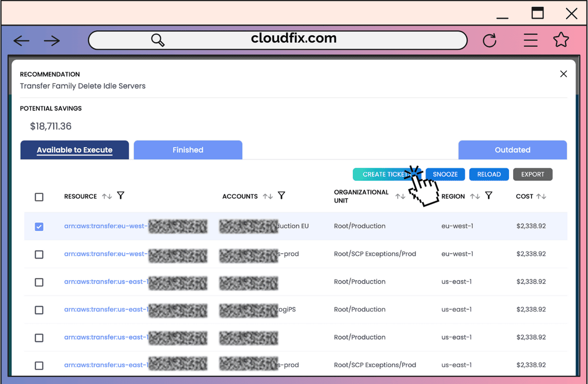The width and height of the screenshot is (588, 384).
Task: Export the table with the Export button
Action: (533, 174)
